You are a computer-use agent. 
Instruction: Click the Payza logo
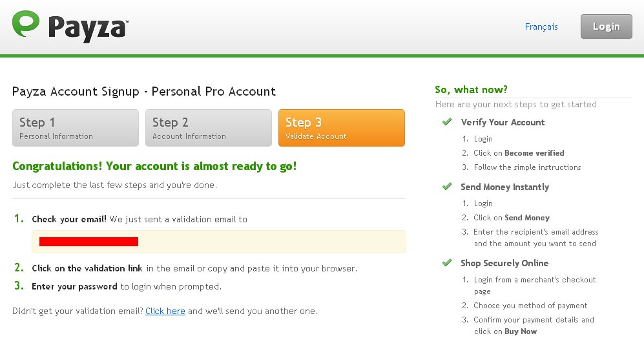70,26
